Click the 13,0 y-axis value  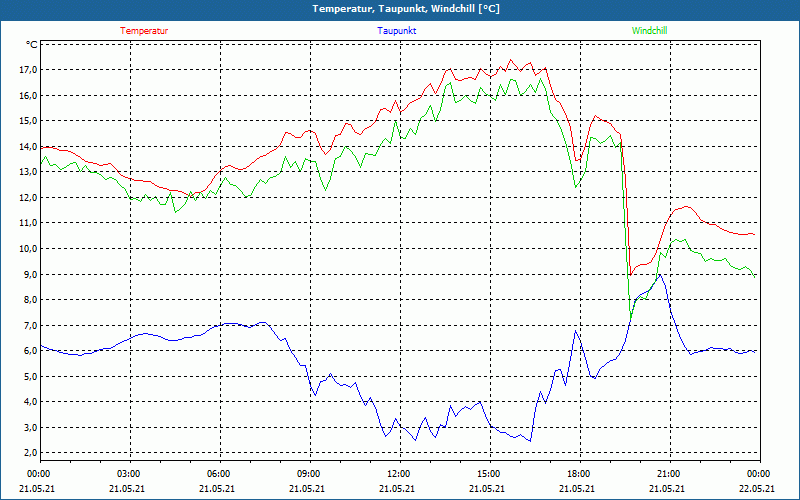pos(29,172)
